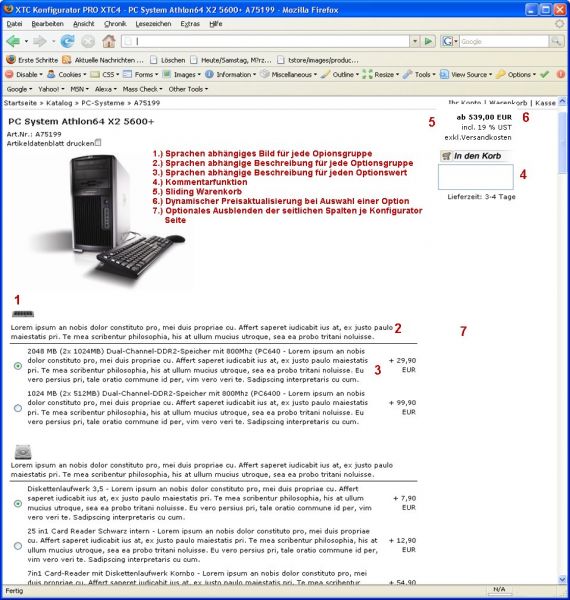This screenshot has height=600, width=570.
Task: Open the Aktuelle Nachrichten feed bookmark
Action: pyautogui.click(x=103, y=60)
